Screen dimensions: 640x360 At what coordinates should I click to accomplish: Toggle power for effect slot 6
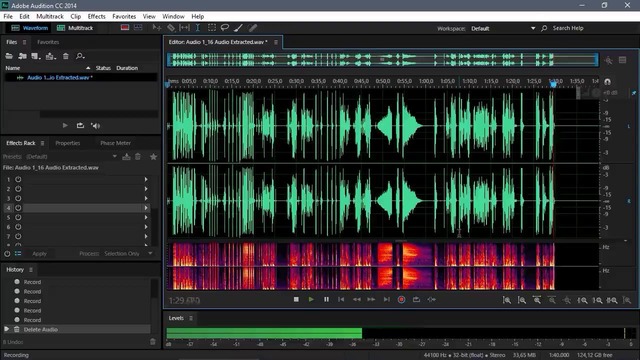coord(18,227)
